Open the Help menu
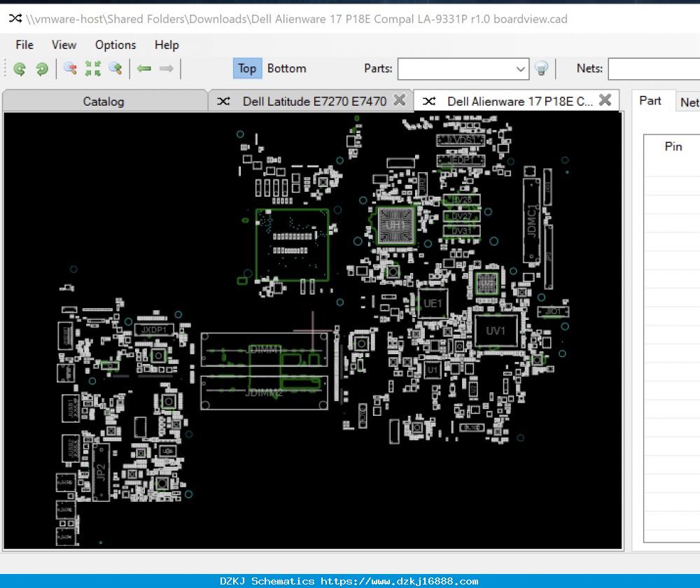This screenshot has width=700, height=588. click(x=167, y=45)
